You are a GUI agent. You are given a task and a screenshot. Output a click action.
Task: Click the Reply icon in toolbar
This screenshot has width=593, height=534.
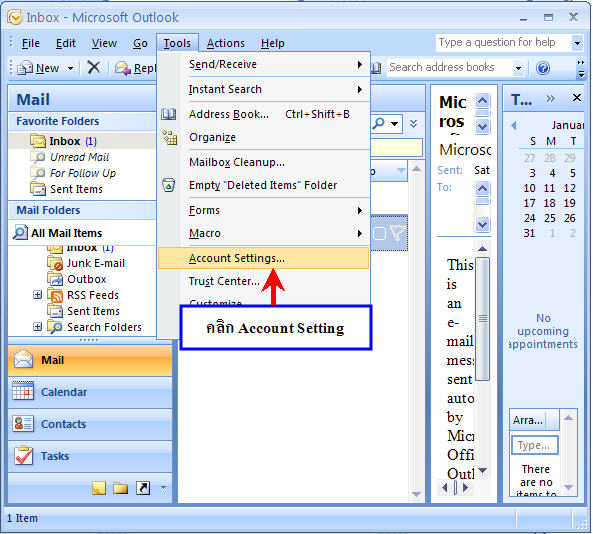[x=123, y=68]
